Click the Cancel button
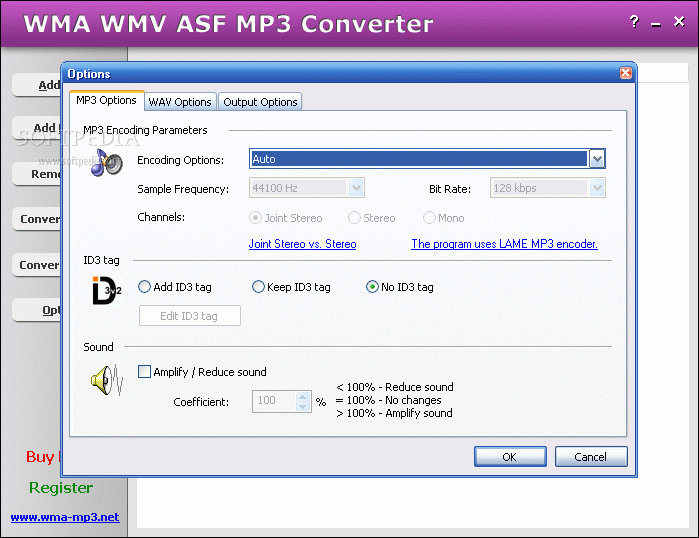This screenshot has width=699, height=538. tap(591, 457)
